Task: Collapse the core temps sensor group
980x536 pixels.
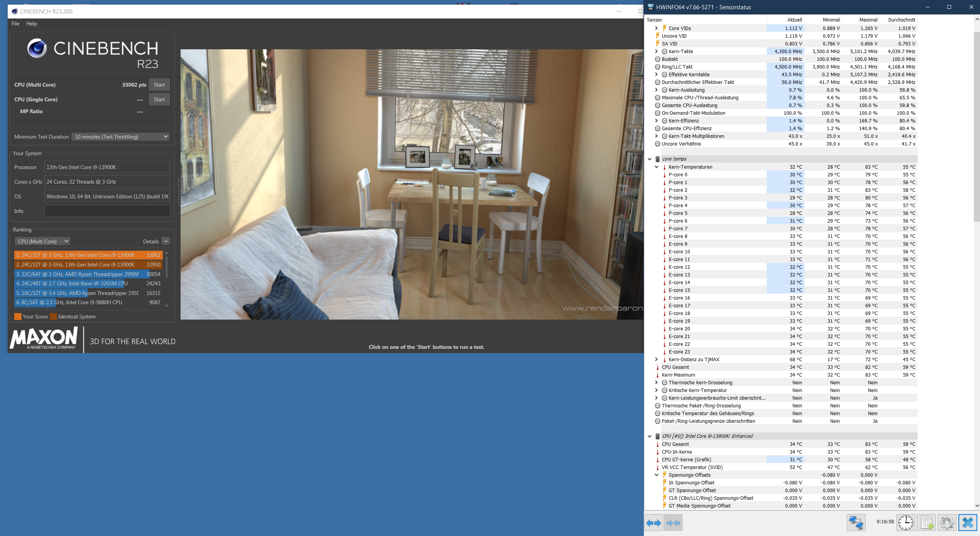Action: pyautogui.click(x=650, y=159)
